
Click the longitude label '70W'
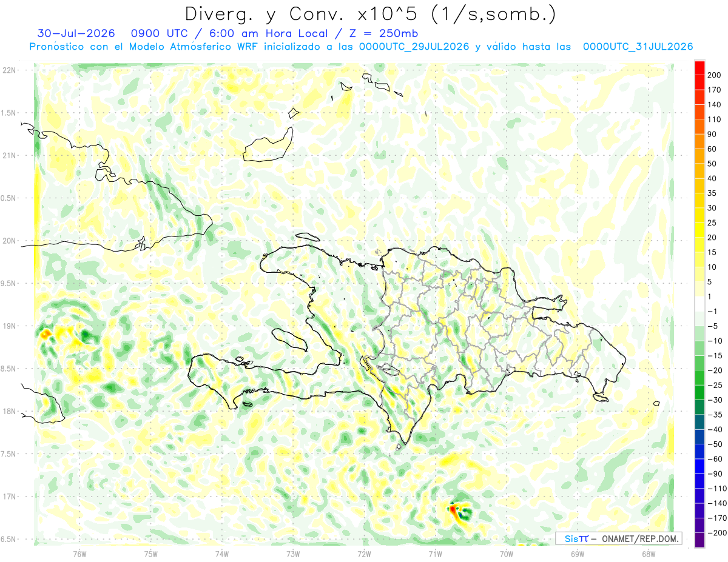coord(506,554)
